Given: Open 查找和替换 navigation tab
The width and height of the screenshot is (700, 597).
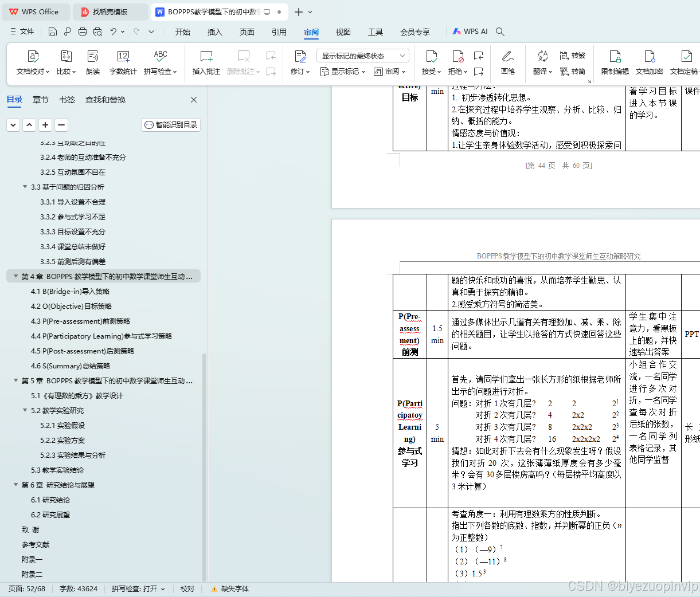Looking at the screenshot, I should [105, 100].
